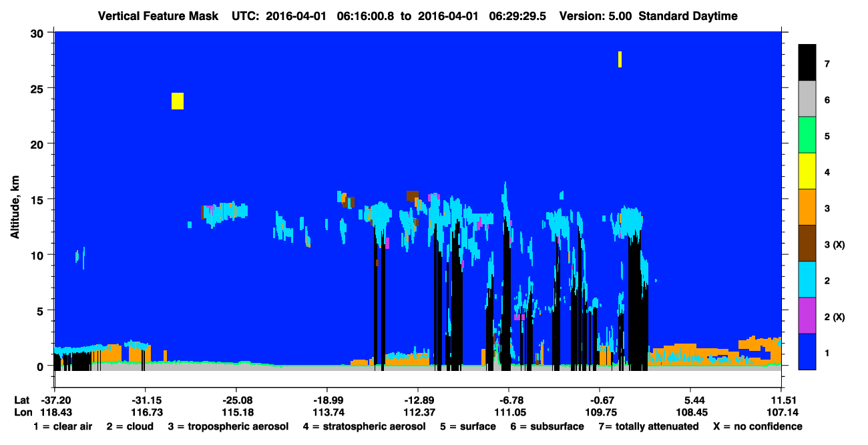This screenshot has width=868, height=445.
Task: Click latitude value -25.08
Action: [236, 400]
